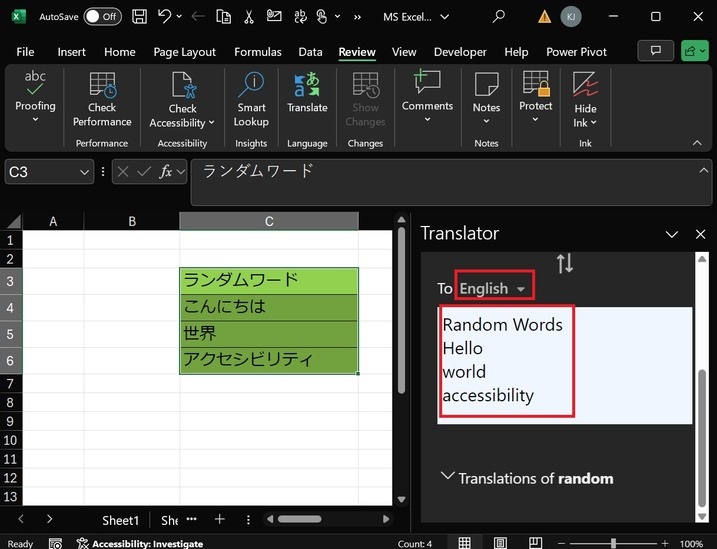Collapse the Translations of random section
This screenshot has width=717, height=549.
tap(447, 477)
